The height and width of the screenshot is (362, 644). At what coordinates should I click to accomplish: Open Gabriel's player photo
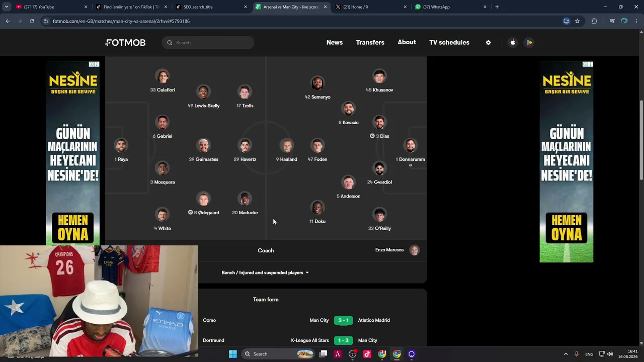click(x=162, y=123)
